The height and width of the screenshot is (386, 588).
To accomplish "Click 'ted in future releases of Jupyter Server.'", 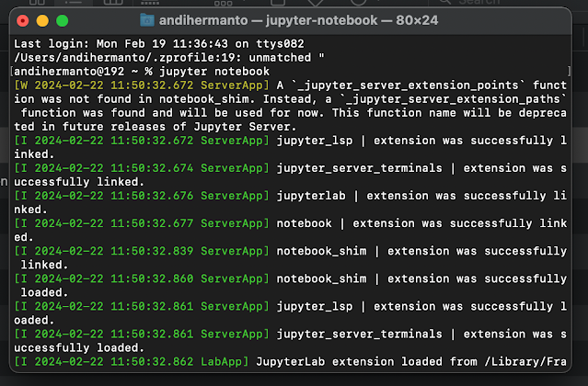I will click(155, 127).
